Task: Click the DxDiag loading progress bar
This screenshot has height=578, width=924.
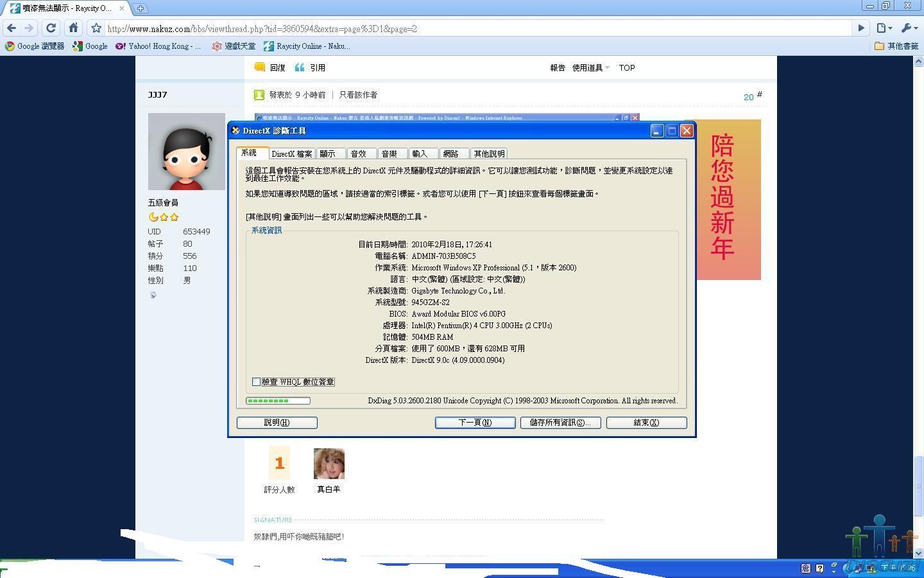Action: click(278, 401)
